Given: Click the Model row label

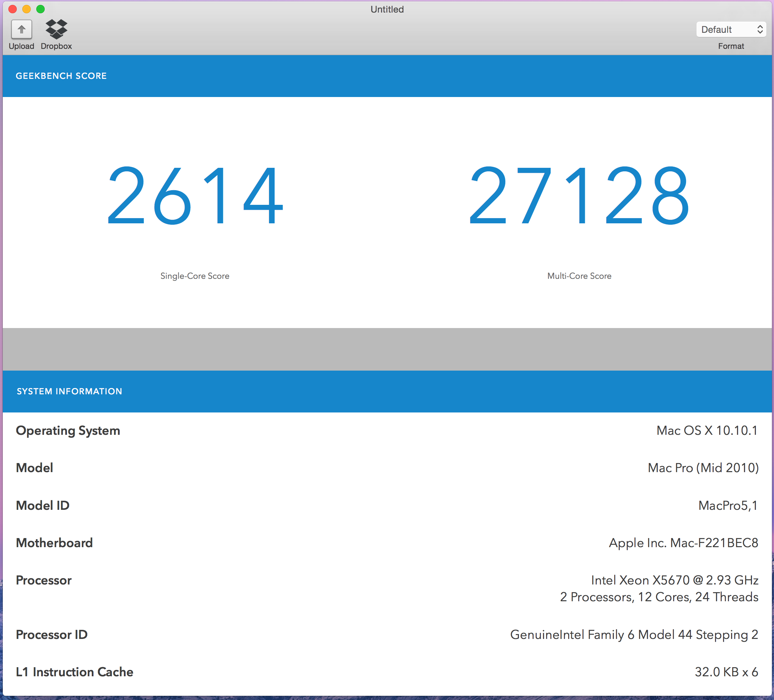Looking at the screenshot, I should tap(35, 468).
